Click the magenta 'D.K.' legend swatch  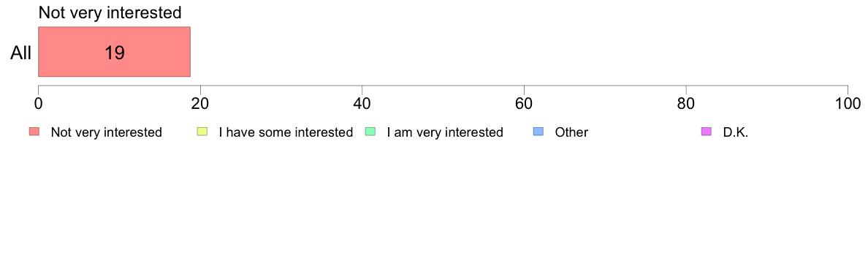706,132
